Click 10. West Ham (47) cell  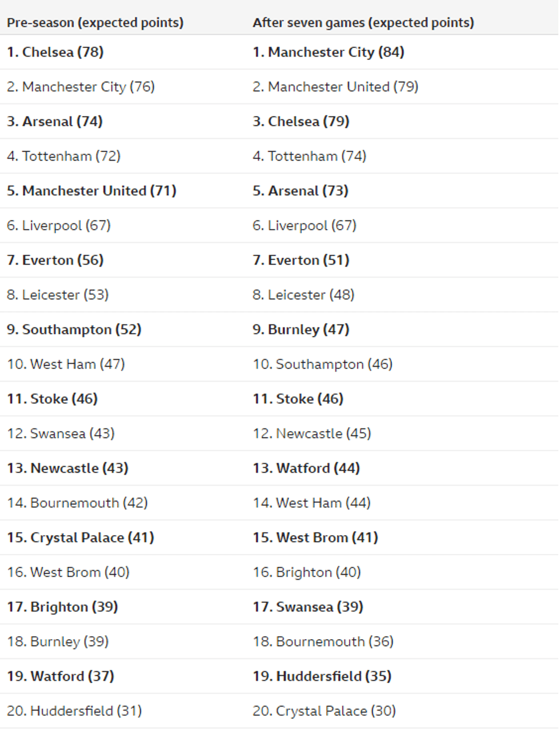pyautogui.click(x=66, y=364)
